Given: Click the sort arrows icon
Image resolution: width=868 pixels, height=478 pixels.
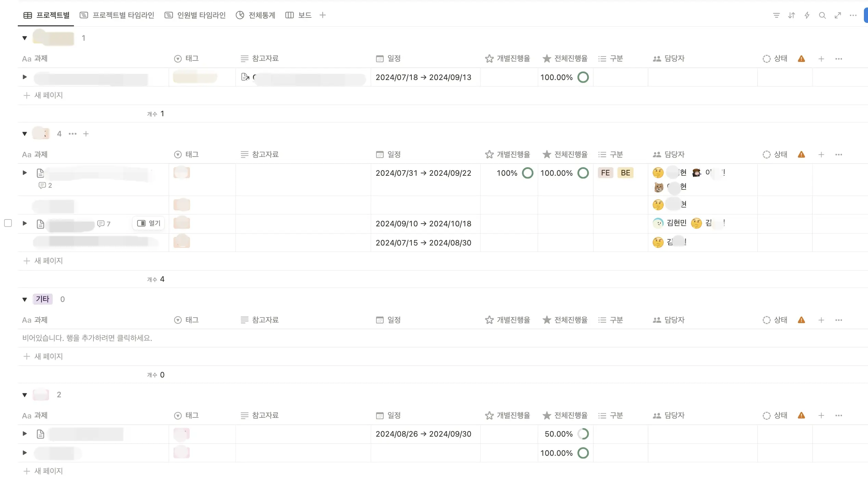Looking at the screenshot, I should [791, 15].
